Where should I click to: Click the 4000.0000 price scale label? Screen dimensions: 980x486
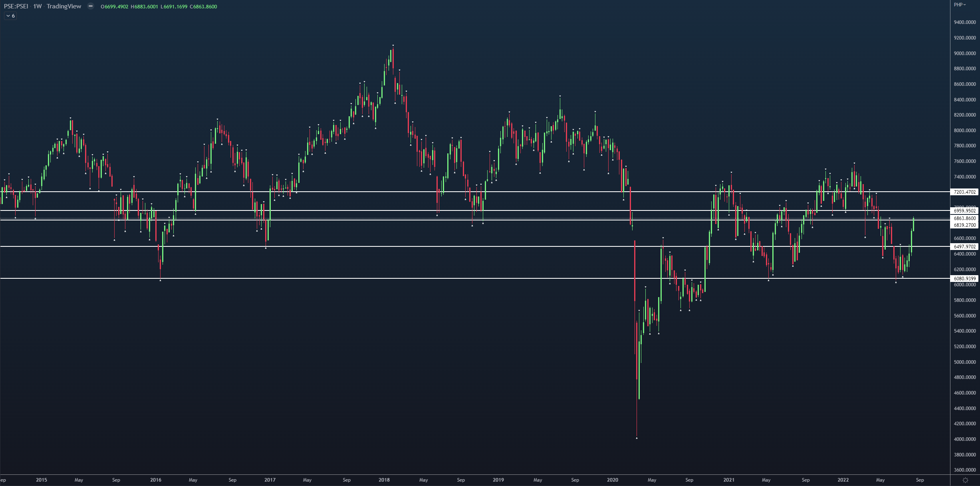[964, 439]
